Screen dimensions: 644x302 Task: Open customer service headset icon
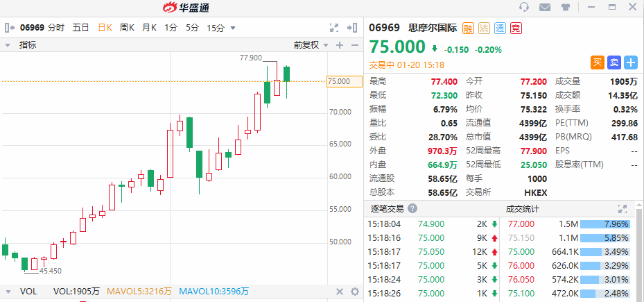point(523,7)
